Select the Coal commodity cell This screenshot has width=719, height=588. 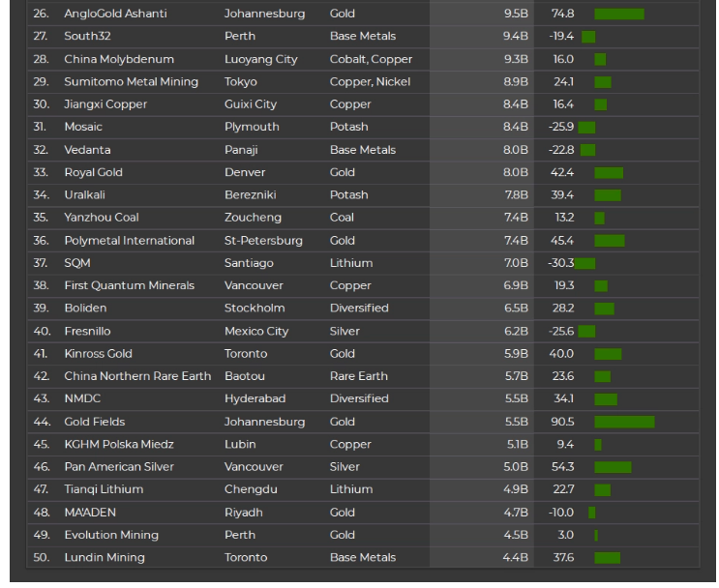[342, 218]
